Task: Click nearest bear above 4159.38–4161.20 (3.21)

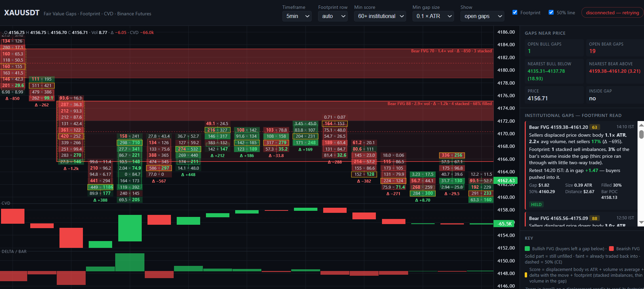Action: pyautogui.click(x=614, y=71)
